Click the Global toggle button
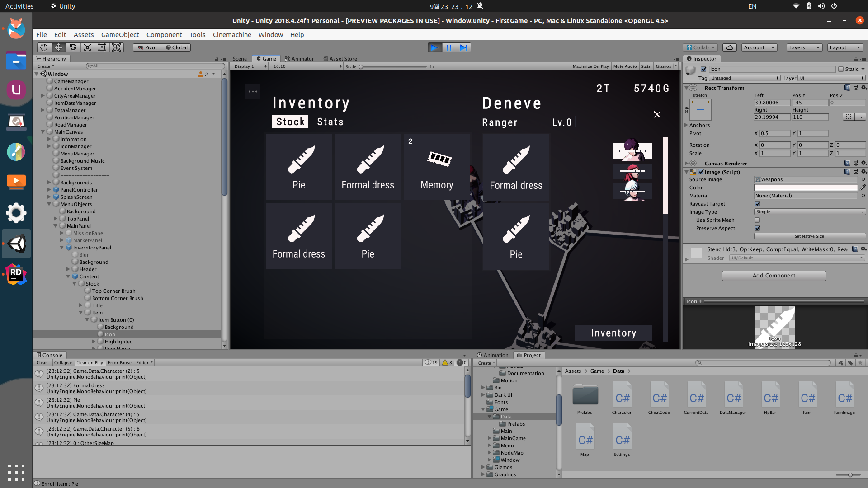This screenshot has height=488, width=868. point(176,47)
